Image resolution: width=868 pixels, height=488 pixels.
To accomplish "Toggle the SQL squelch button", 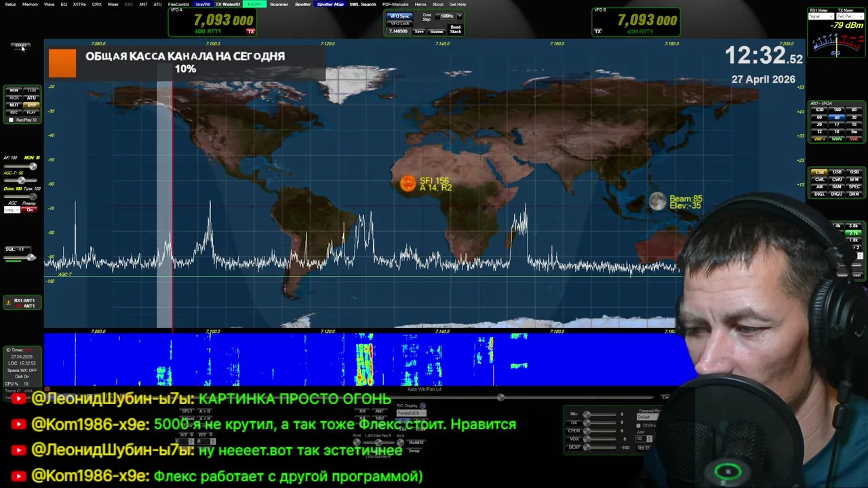I will pyautogui.click(x=18, y=249).
